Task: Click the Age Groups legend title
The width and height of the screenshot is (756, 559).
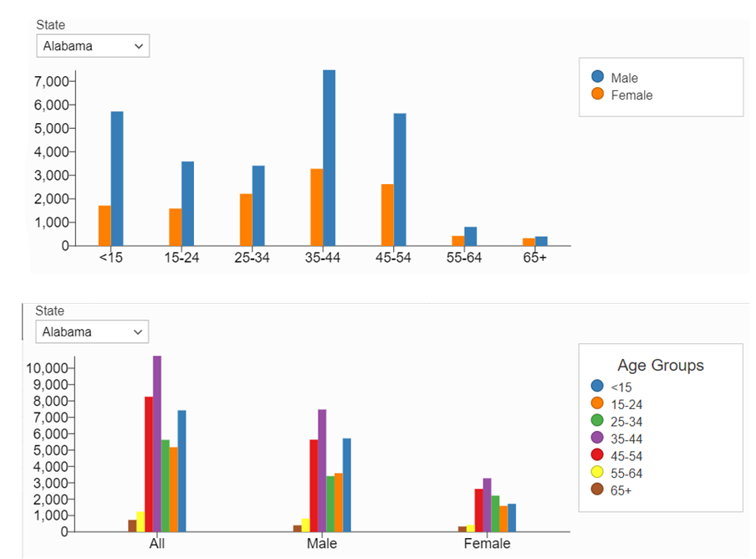Action: click(x=660, y=366)
